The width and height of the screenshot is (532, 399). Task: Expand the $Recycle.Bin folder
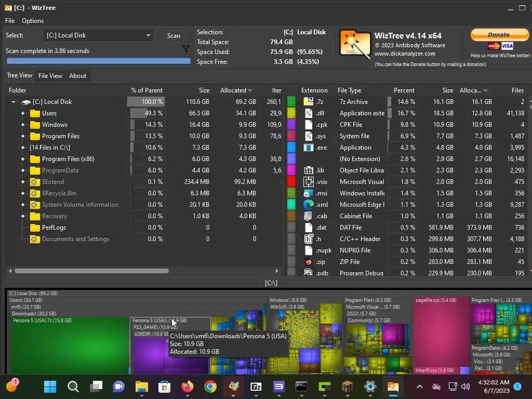pyautogui.click(x=23, y=193)
